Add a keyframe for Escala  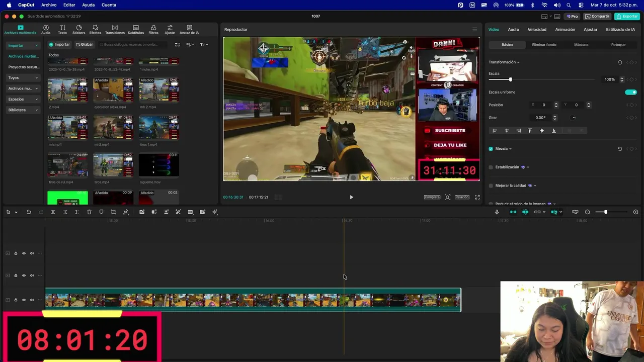(x=631, y=79)
